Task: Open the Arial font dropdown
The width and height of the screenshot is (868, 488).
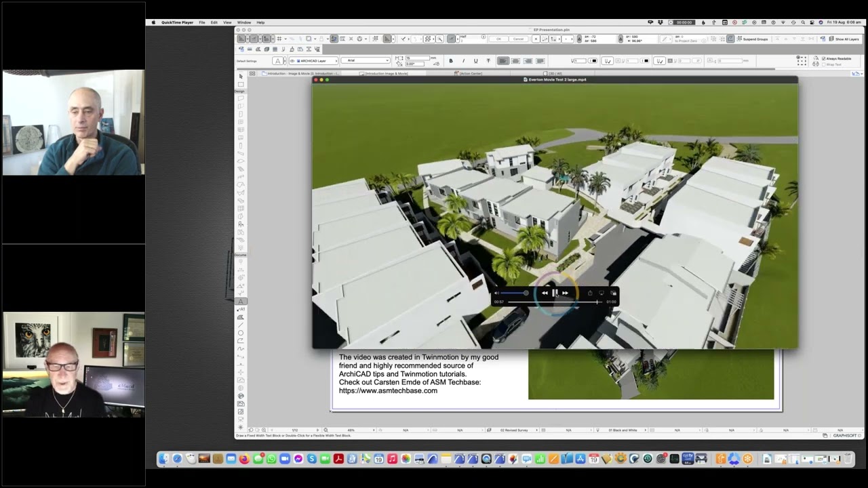Action: pos(366,61)
